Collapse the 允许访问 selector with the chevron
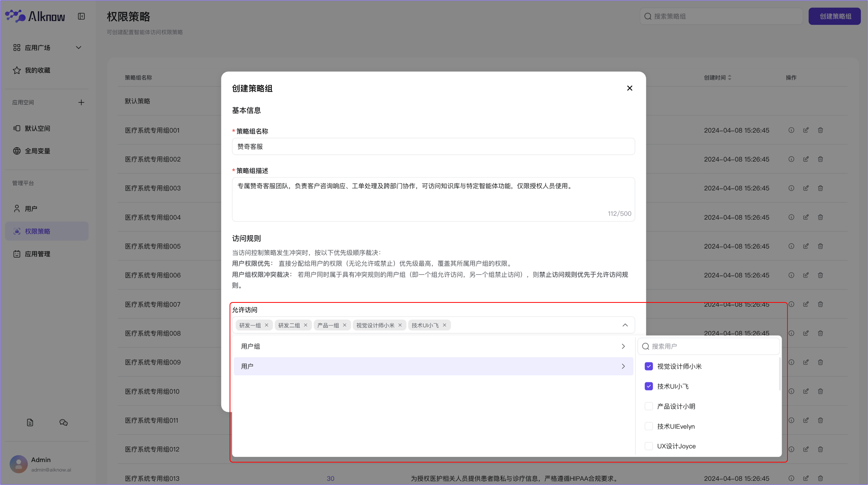The image size is (868, 485). click(x=625, y=325)
